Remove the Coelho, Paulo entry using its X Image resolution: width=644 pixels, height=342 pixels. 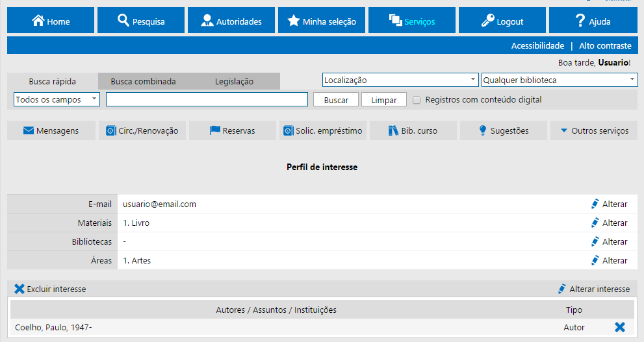tap(620, 327)
